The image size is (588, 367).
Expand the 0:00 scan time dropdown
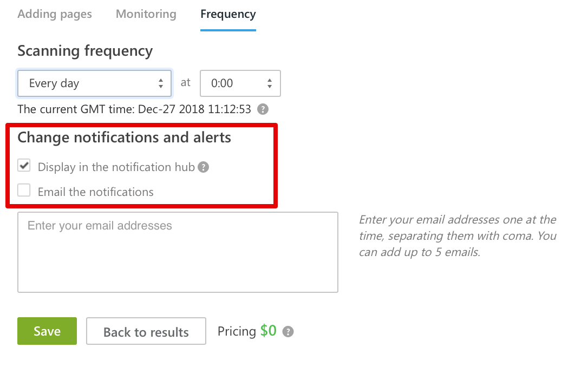point(240,83)
